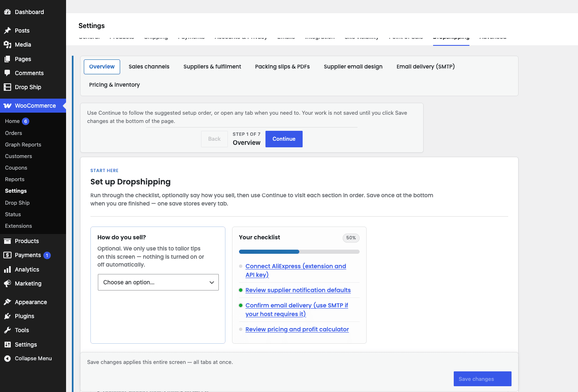Open the Supplier email design tab
Image resolution: width=578 pixels, height=392 pixels.
tap(353, 67)
